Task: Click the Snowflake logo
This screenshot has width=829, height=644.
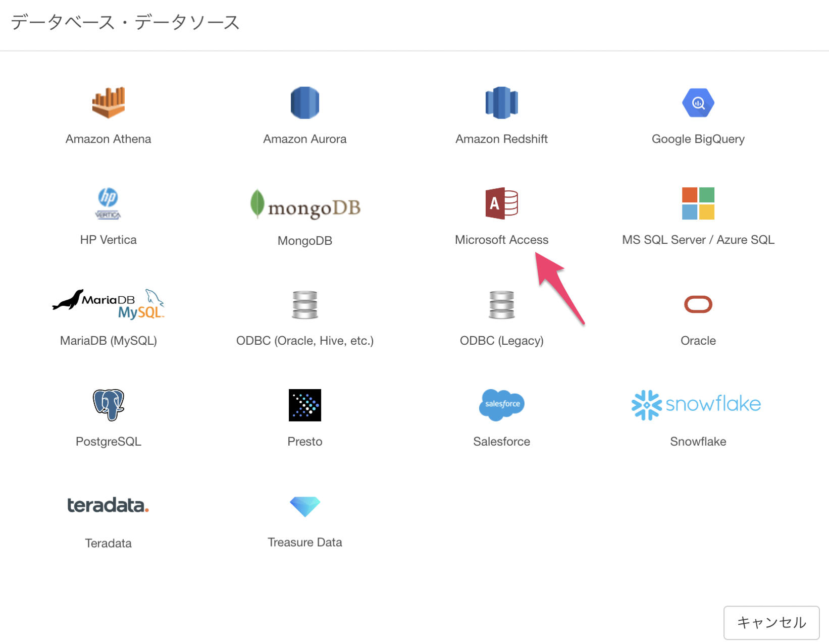Action: [696, 405]
